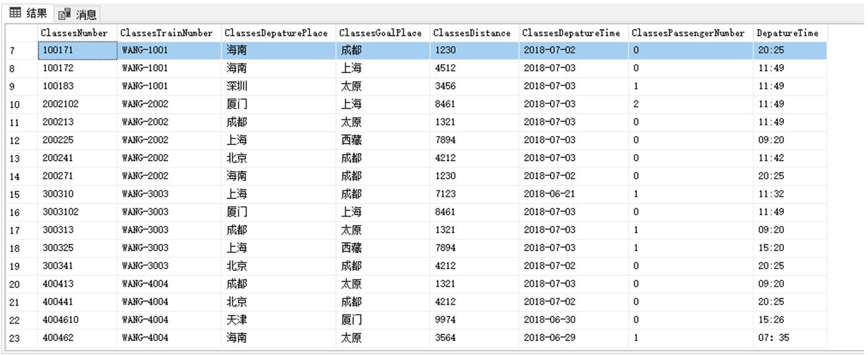Image resolution: width=868 pixels, height=355 pixels.
Task: Click the ClassesGoalPlace column header
Action: 383,33
